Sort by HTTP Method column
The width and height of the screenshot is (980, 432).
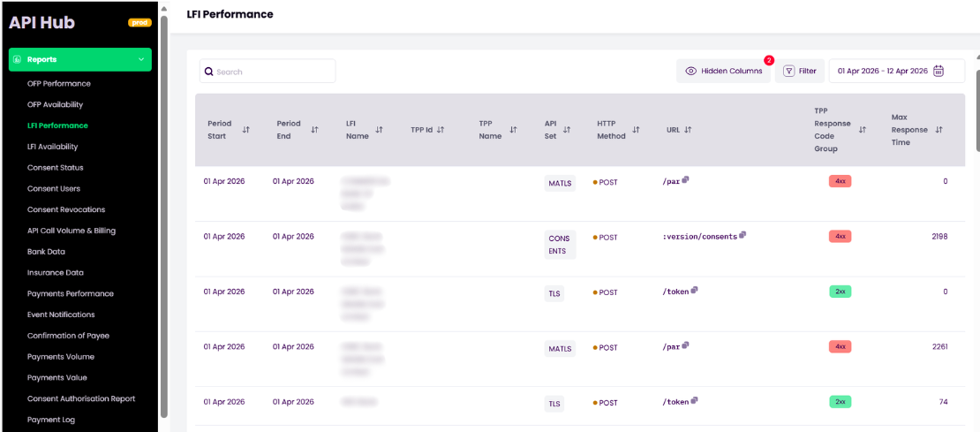(636, 130)
